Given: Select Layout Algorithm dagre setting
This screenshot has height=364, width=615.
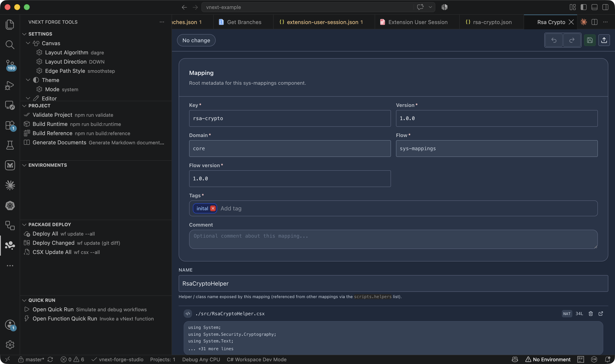Looking at the screenshot, I should point(96,53).
